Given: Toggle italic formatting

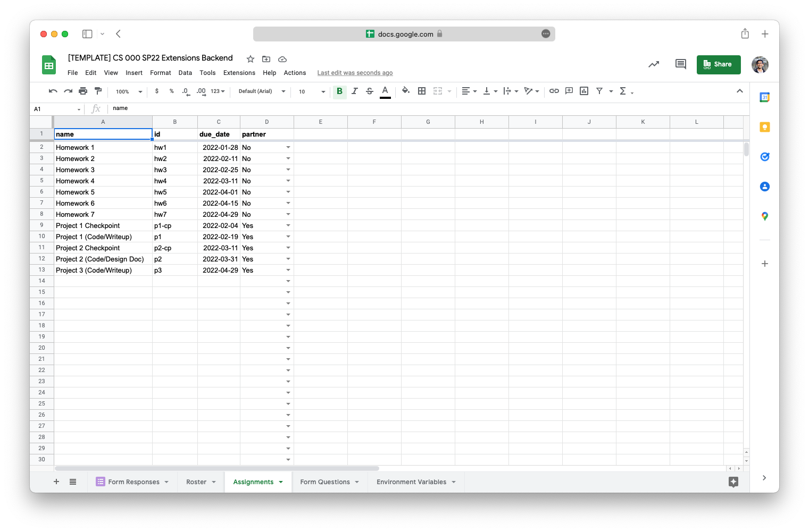Looking at the screenshot, I should click(x=355, y=91).
